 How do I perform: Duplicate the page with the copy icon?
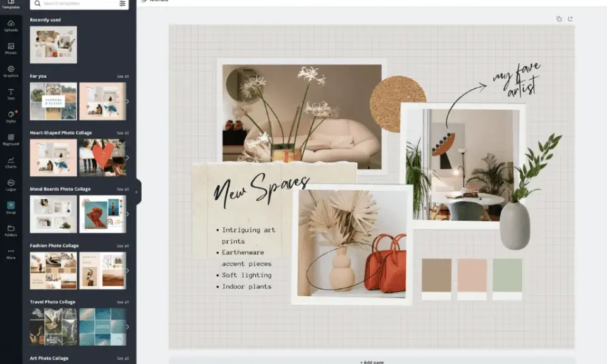pos(559,18)
